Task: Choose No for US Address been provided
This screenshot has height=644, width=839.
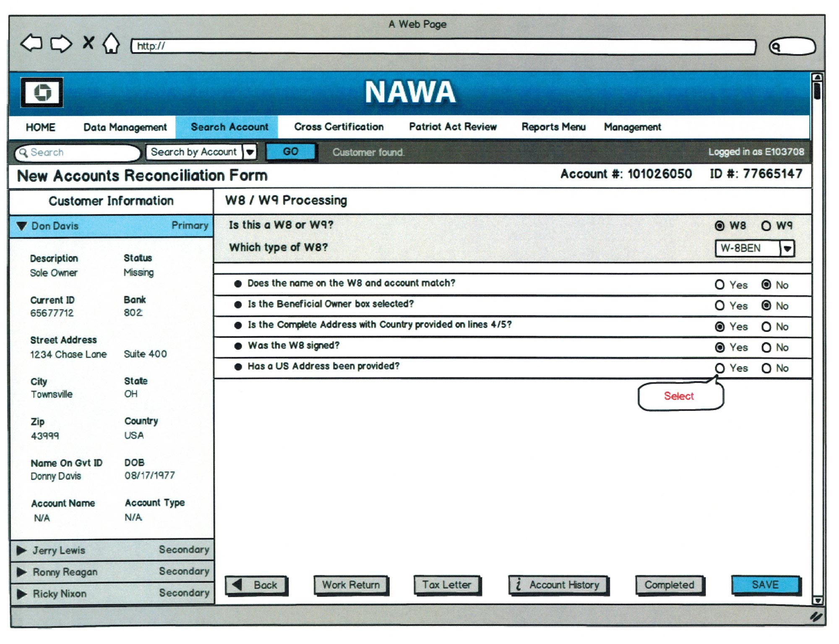Action: (766, 368)
